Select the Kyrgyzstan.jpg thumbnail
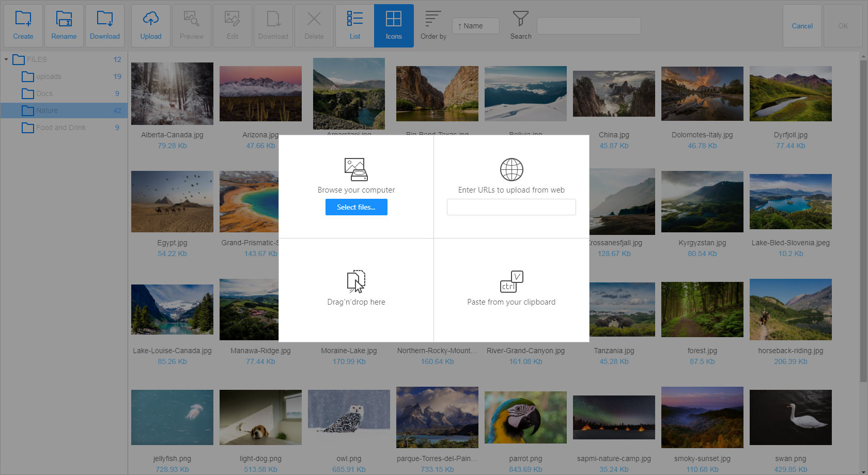The image size is (868, 475). [x=702, y=201]
